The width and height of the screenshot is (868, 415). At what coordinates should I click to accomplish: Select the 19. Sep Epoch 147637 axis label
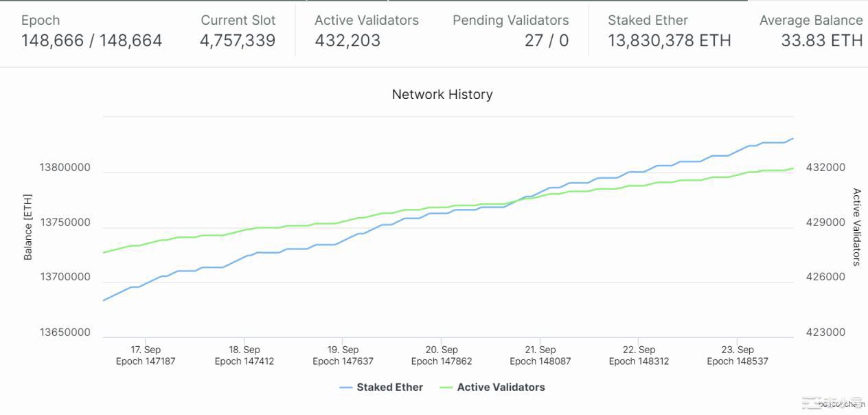343,355
